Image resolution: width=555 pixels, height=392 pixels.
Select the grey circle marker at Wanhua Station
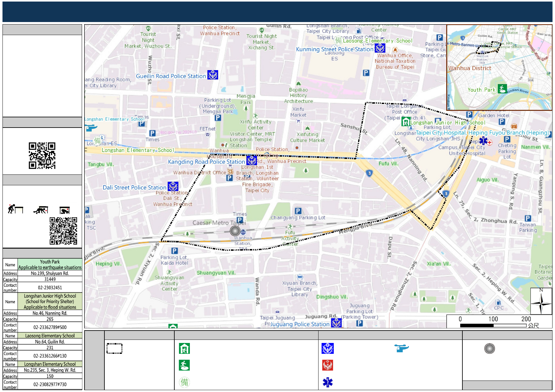(235, 231)
